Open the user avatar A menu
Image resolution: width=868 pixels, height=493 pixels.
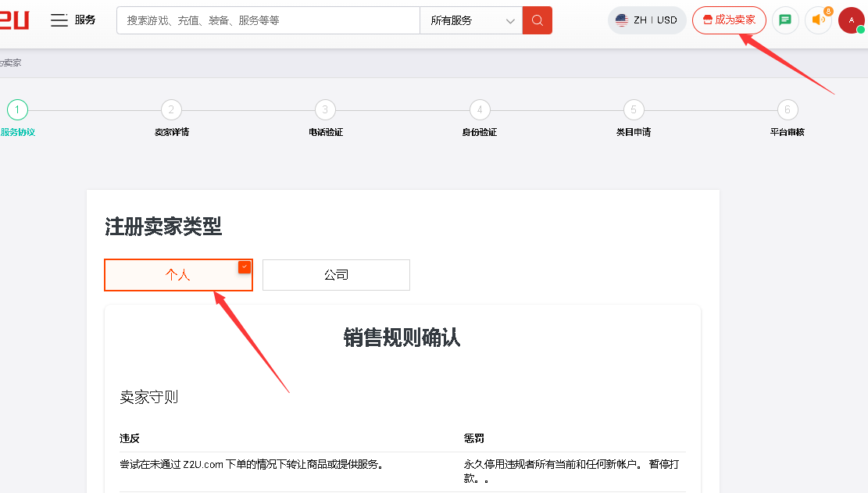point(852,20)
